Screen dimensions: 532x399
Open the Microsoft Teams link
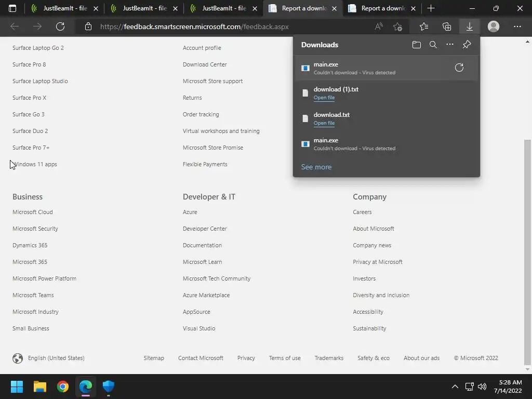[x=33, y=295]
